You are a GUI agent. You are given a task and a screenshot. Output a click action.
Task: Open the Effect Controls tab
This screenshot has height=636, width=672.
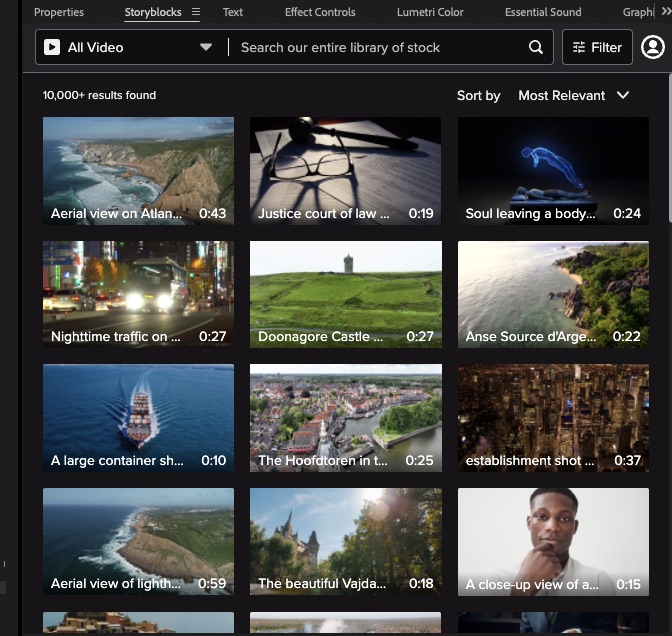(320, 12)
